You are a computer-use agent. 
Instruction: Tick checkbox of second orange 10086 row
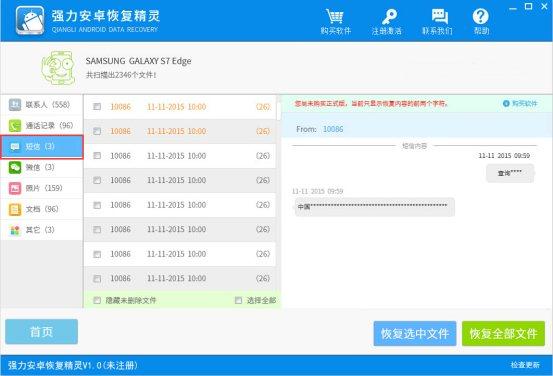click(x=97, y=131)
